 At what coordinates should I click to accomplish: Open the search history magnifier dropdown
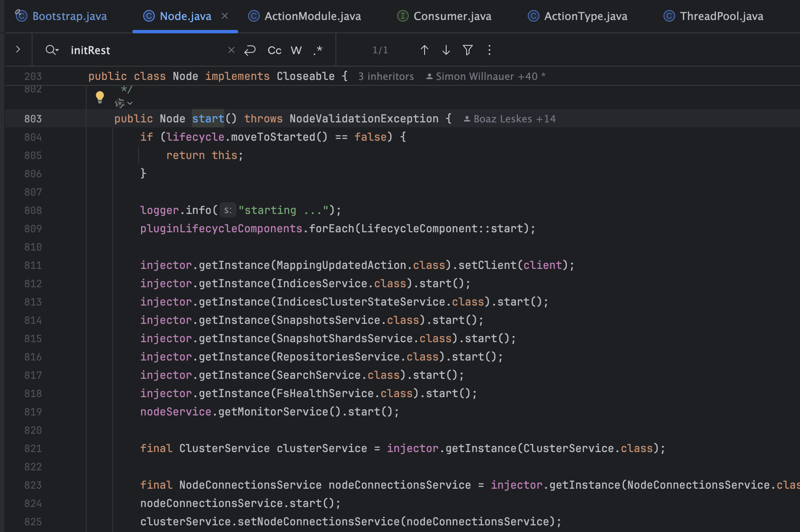(x=52, y=50)
